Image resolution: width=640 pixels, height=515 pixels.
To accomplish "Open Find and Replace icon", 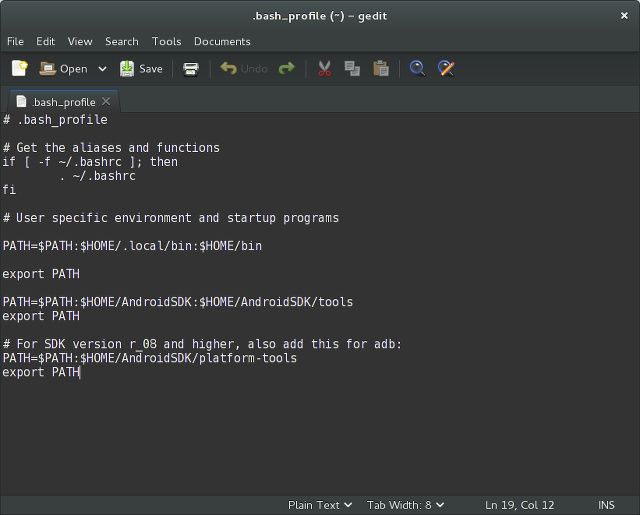I will click(x=446, y=69).
